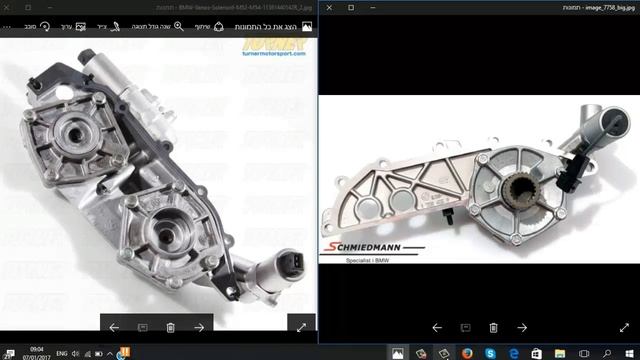Open the volume speaker tray icon
The height and width of the screenshot is (360, 640).
coord(76,353)
